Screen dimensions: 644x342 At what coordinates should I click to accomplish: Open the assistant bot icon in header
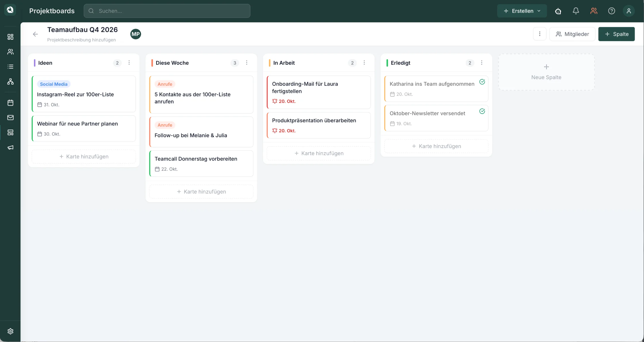point(558,11)
